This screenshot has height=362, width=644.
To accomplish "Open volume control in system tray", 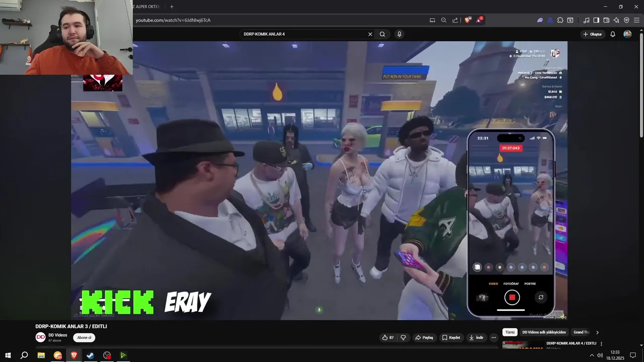I will (x=600, y=355).
